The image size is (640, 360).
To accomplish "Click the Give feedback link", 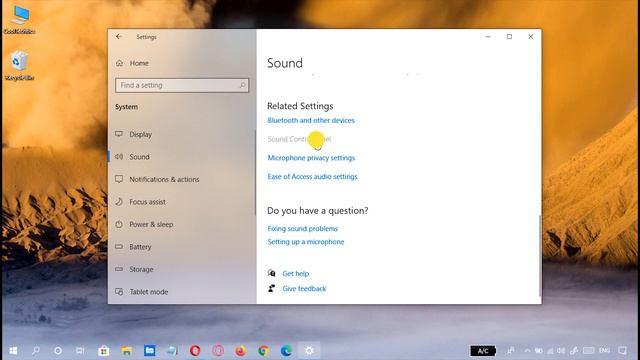I will [x=304, y=289].
